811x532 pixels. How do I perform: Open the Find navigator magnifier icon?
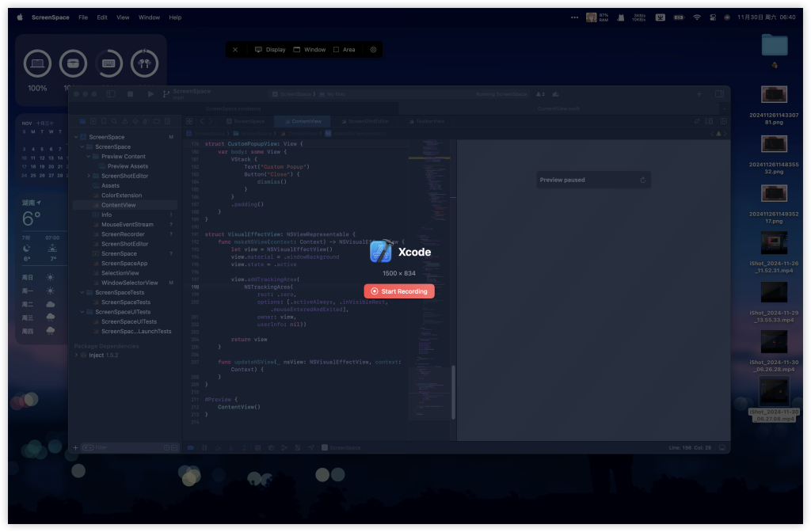[x=114, y=121]
